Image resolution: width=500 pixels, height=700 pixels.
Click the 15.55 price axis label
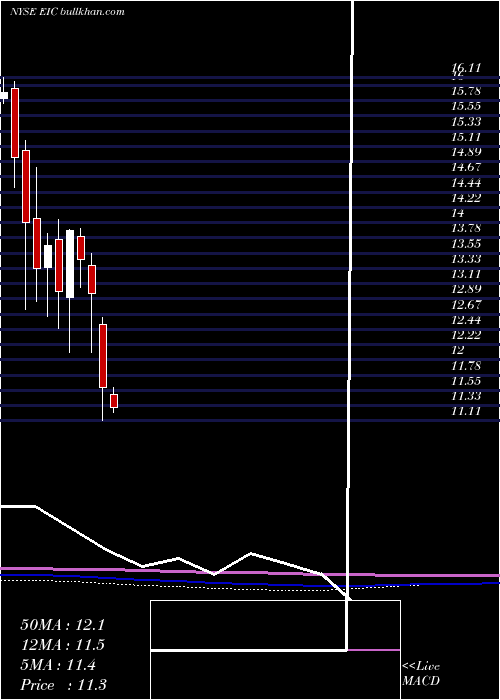(x=466, y=106)
